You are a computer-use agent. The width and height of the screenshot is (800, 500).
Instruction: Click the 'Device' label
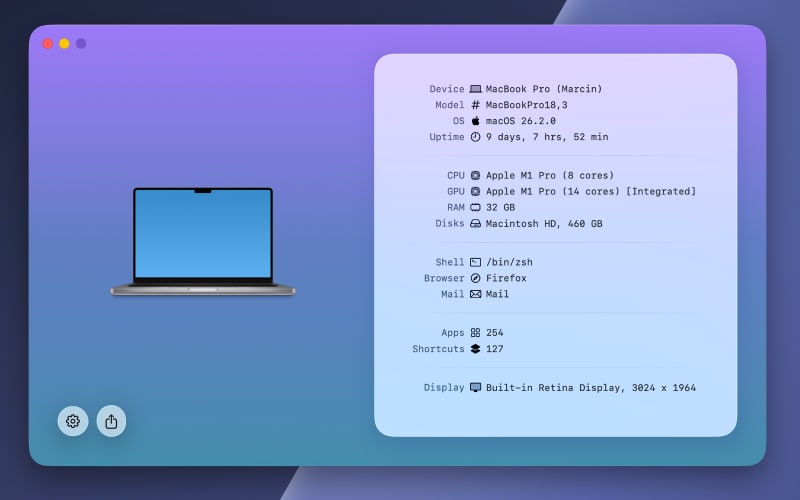point(447,89)
